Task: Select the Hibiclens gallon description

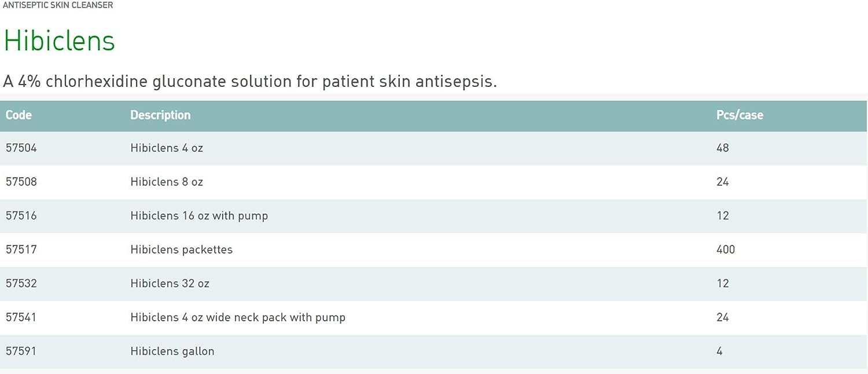Action: click(172, 351)
